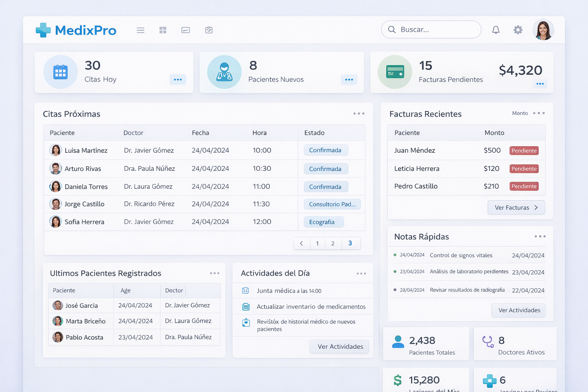
Task: Open settings gear icon
Action: (x=518, y=30)
